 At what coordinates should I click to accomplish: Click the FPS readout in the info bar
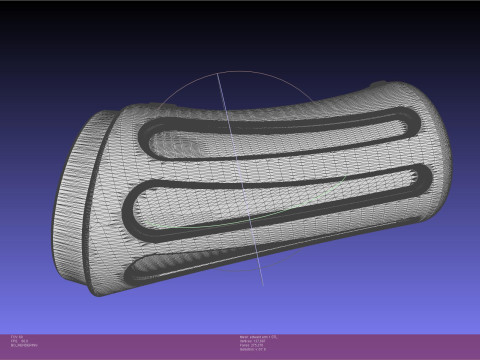(x=20, y=341)
